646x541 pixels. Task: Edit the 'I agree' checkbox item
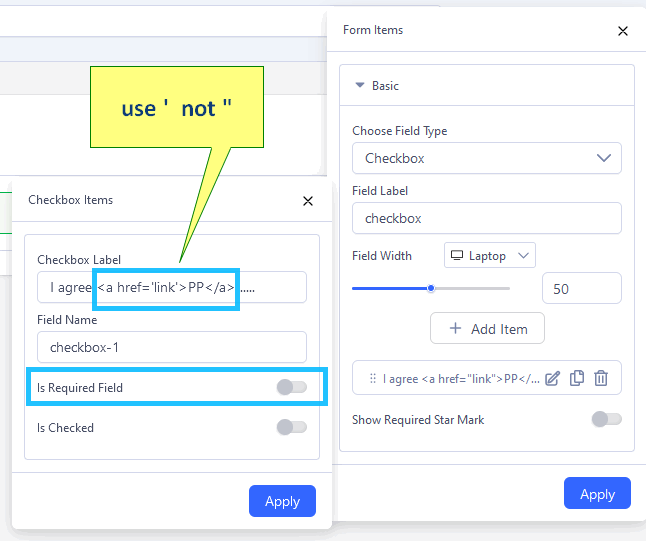tap(552, 378)
